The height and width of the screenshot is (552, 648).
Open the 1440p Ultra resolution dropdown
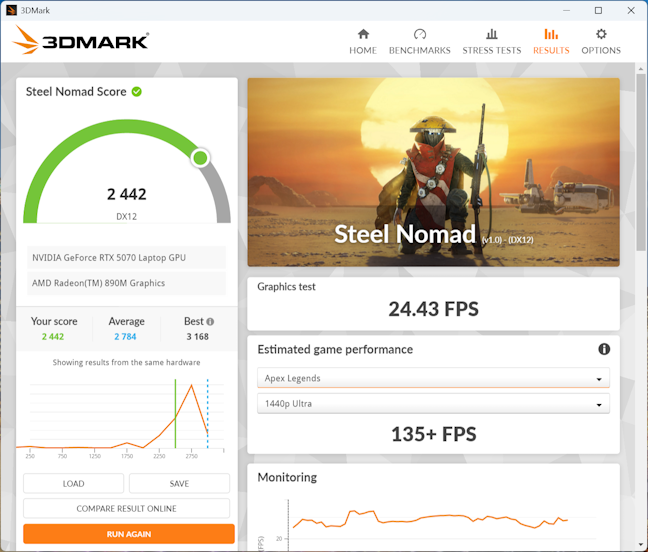pyautogui.click(x=433, y=404)
